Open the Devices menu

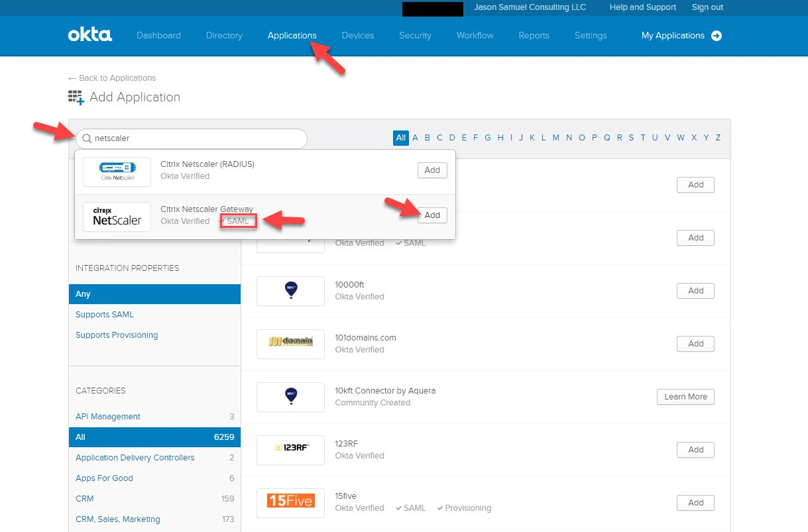pos(358,36)
